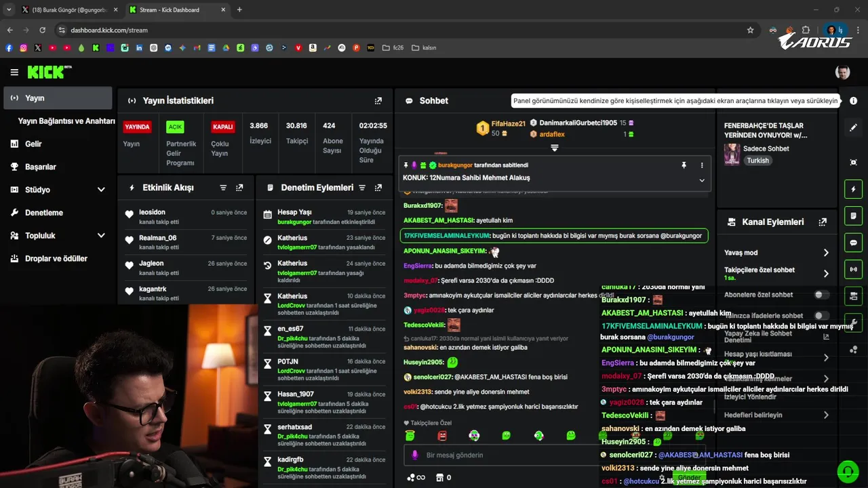Open pinned message three-dot menu

click(x=702, y=165)
